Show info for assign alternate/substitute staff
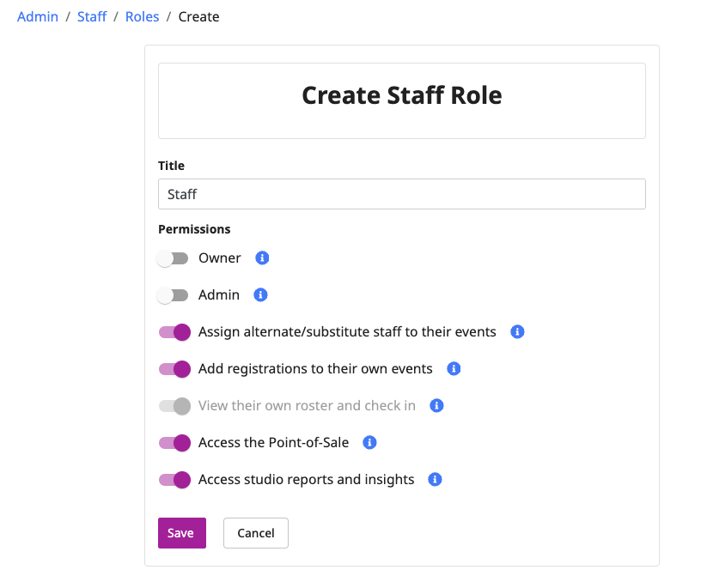The width and height of the screenshot is (701, 588). [517, 332]
